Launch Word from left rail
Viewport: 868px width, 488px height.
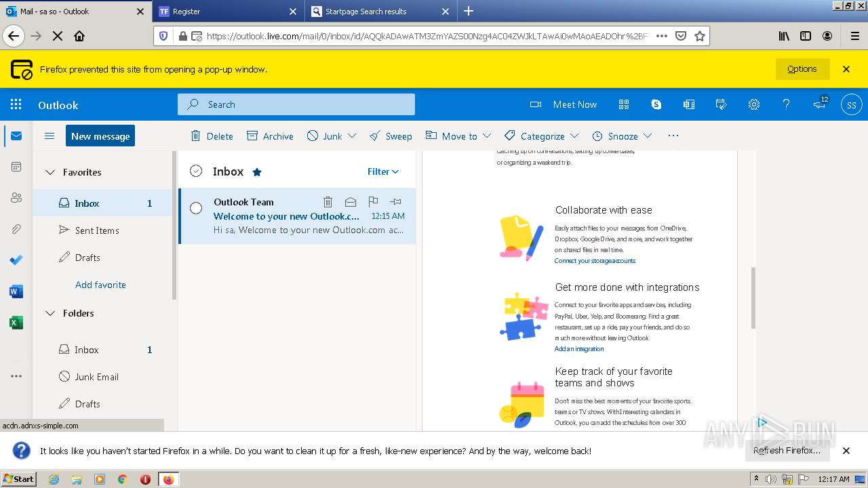click(16, 291)
